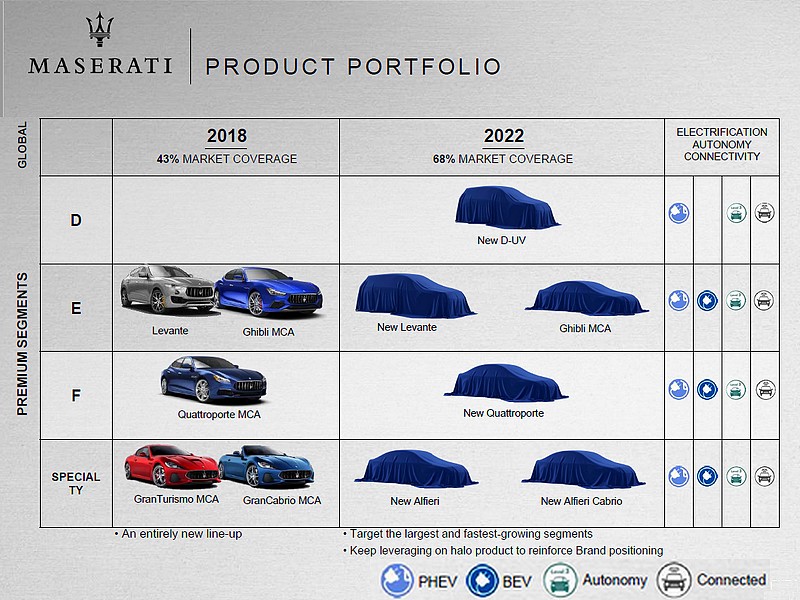Click the vertical "GLOBAL" label
800x600 pixels.
tap(22, 145)
